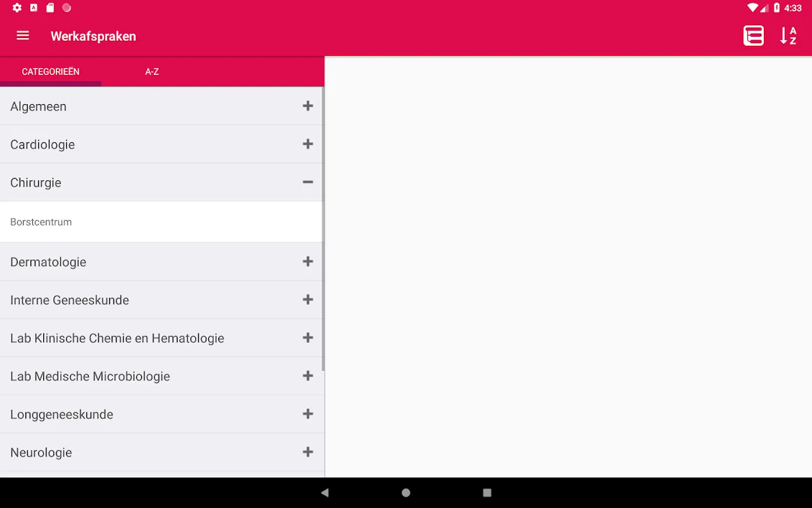812x508 pixels.
Task: Expand the Dermatologie plus icon
Action: click(x=308, y=262)
